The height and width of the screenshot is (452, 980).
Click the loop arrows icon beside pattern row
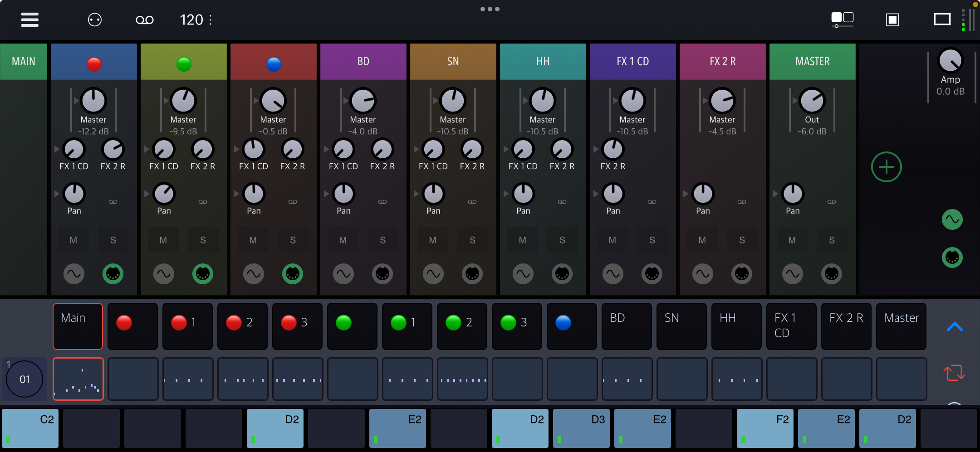click(x=954, y=373)
